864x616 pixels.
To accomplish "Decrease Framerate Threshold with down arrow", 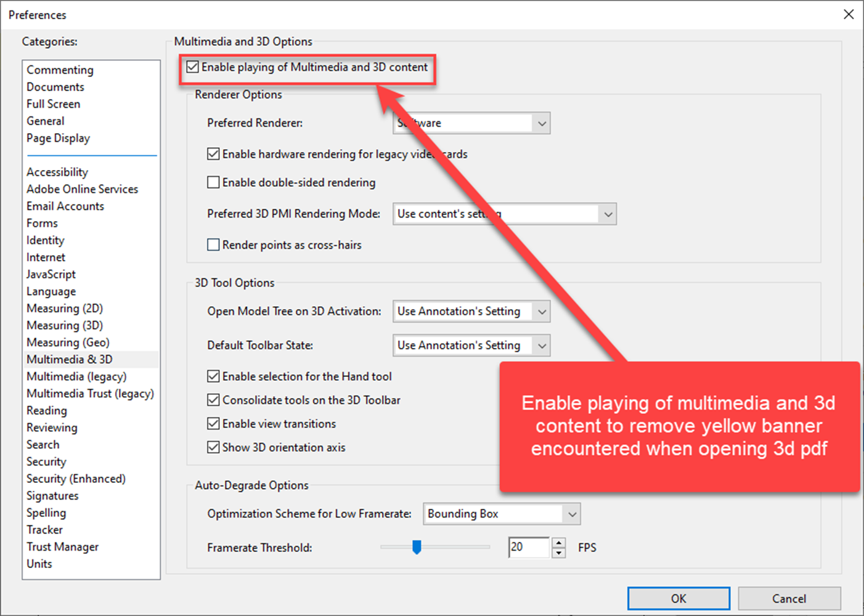I will pyautogui.click(x=559, y=553).
